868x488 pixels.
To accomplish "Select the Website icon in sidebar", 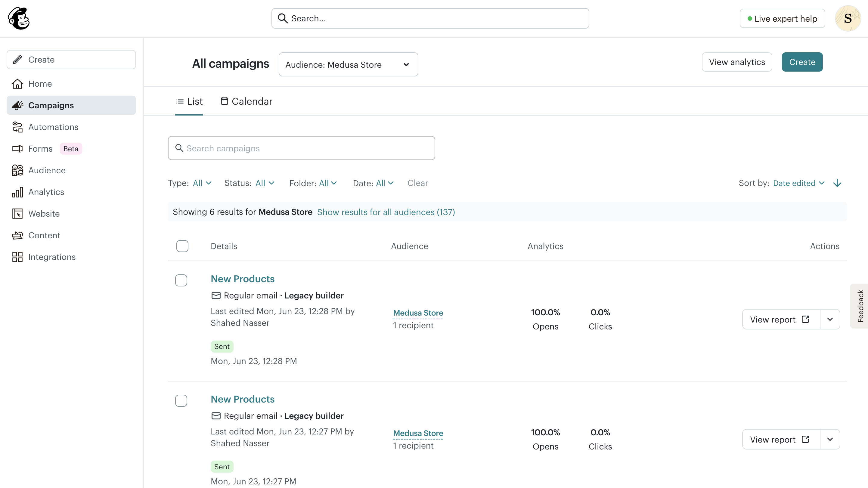I will [17, 214].
